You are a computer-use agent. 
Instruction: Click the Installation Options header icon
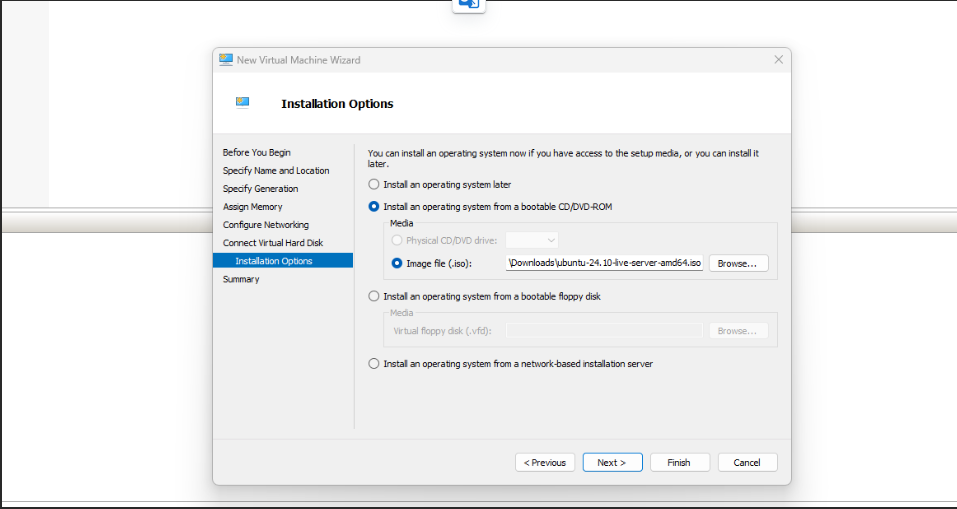pyautogui.click(x=242, y=103)
